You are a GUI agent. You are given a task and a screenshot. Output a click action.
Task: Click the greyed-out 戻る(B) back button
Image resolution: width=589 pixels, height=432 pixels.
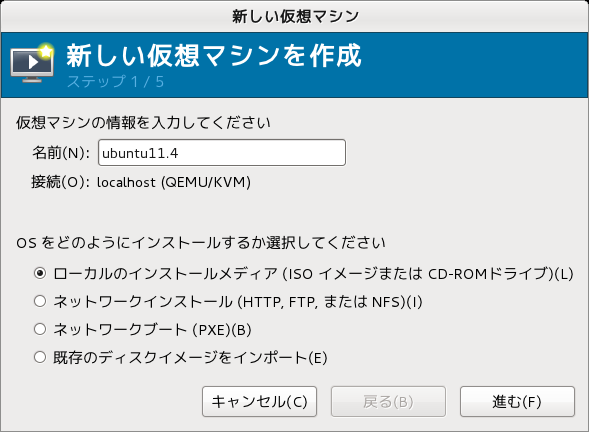pyautogui.click(x=388, y=402)
